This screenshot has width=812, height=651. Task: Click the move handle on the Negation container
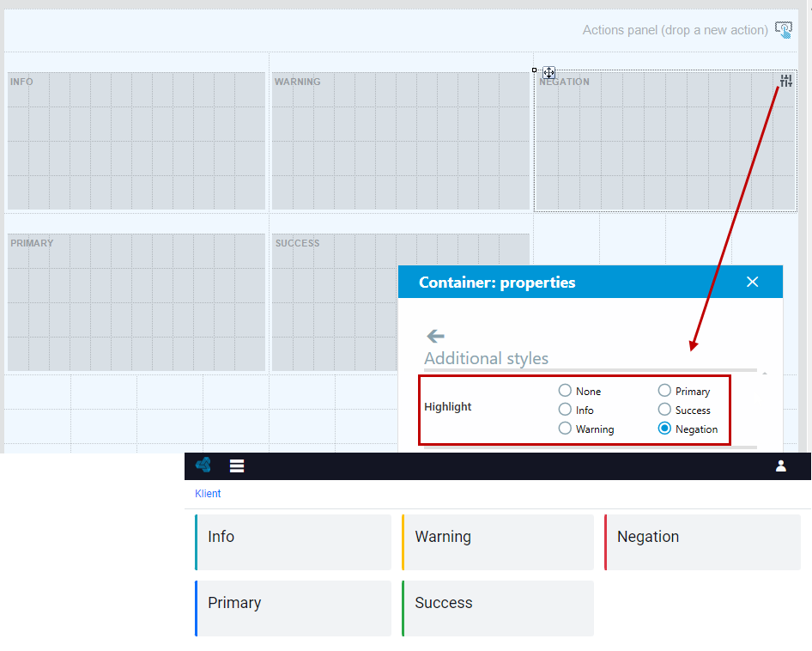[x=549, y=72]
